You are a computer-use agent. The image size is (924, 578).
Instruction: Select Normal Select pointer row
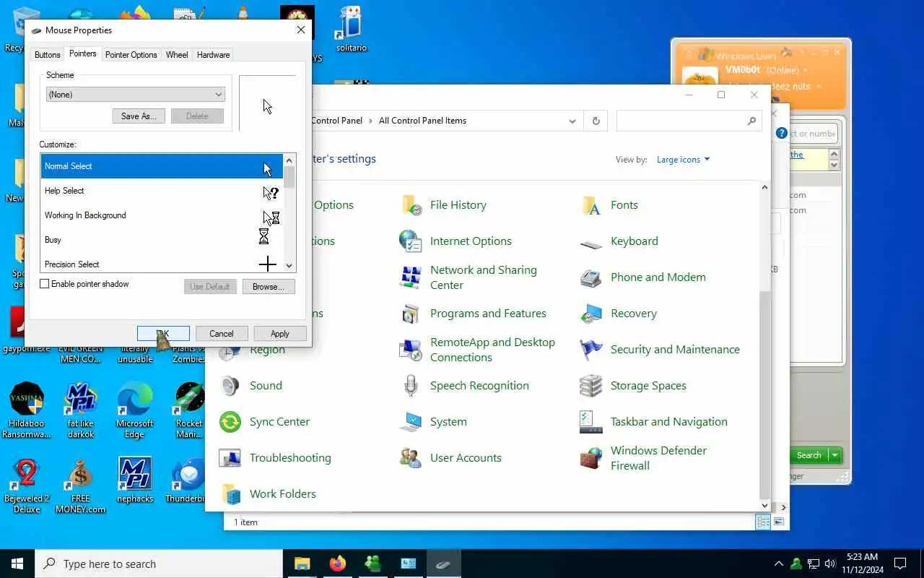162,166
